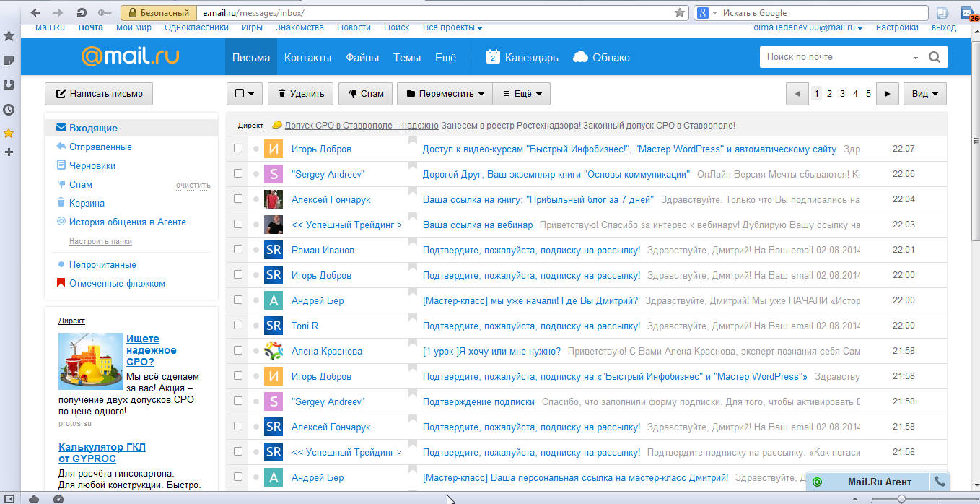
Task: Click Написать письмо compose button
Action: tap(99, 94)
